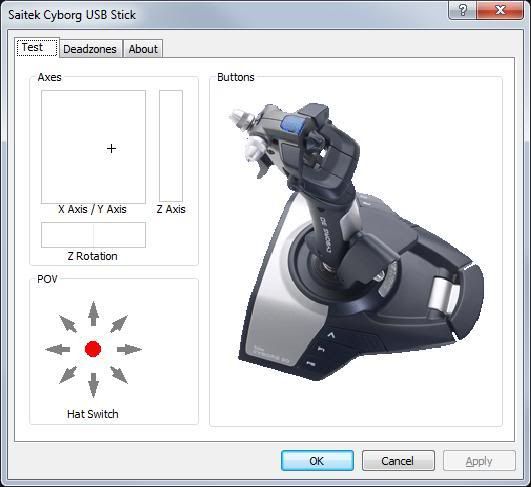Image resolution: width=531 pixels, height=487 pixels.
Task: Click the upper-right diagonal hat switch arrow
Action: pos(119,324)
